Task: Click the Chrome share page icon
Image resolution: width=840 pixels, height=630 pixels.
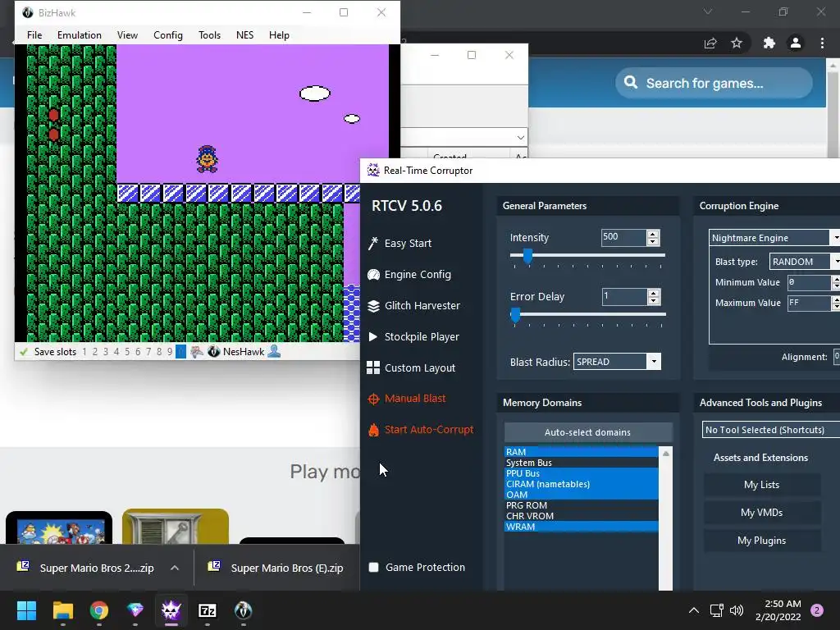Action: tap(710, 43)
